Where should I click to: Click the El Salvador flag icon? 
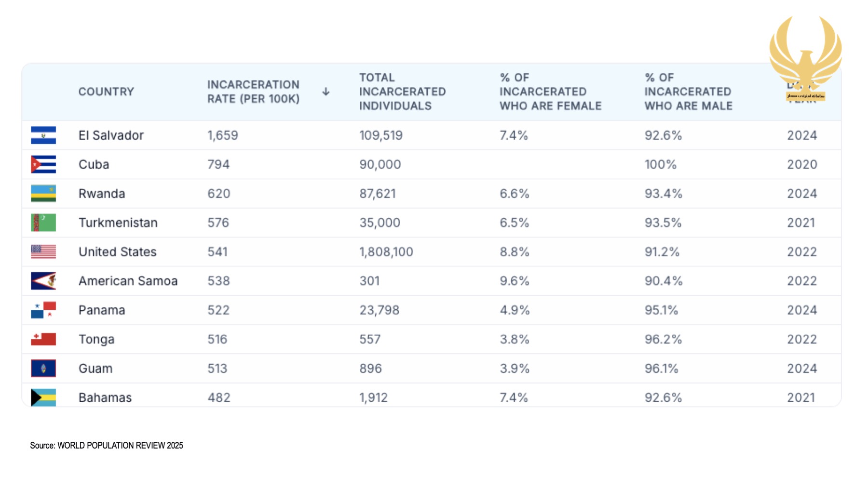pos(43,135)
